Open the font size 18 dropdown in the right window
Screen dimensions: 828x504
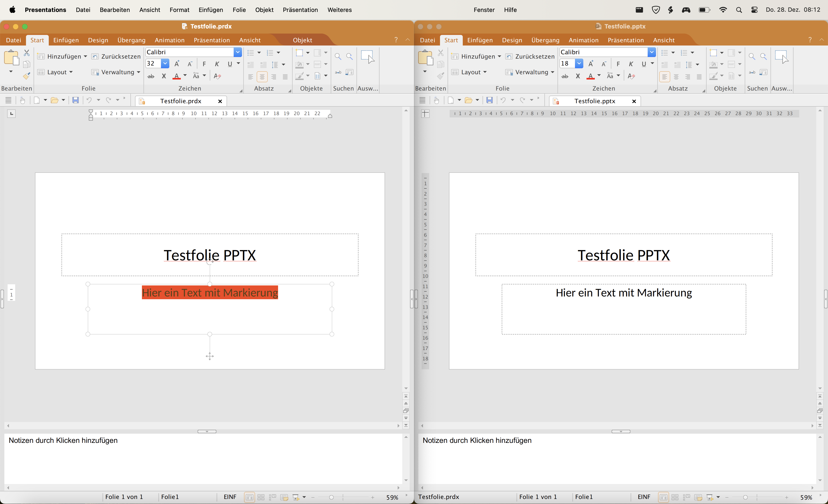point(579,63)
